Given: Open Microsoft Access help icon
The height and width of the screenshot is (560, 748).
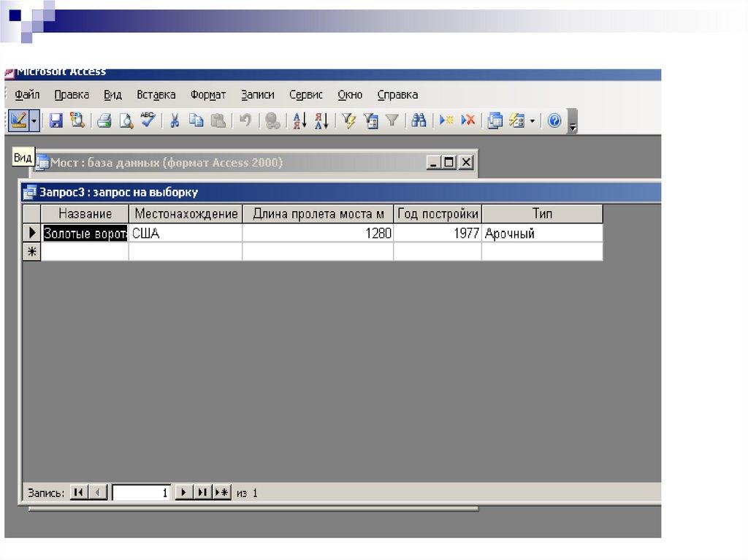Looking at the screenshot, I should coord(554,121).
